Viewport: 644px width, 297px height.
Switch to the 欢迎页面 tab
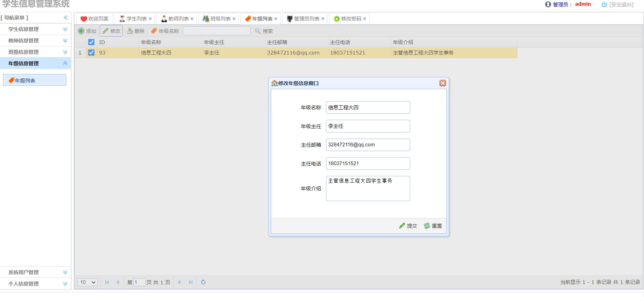click(95, 19)
